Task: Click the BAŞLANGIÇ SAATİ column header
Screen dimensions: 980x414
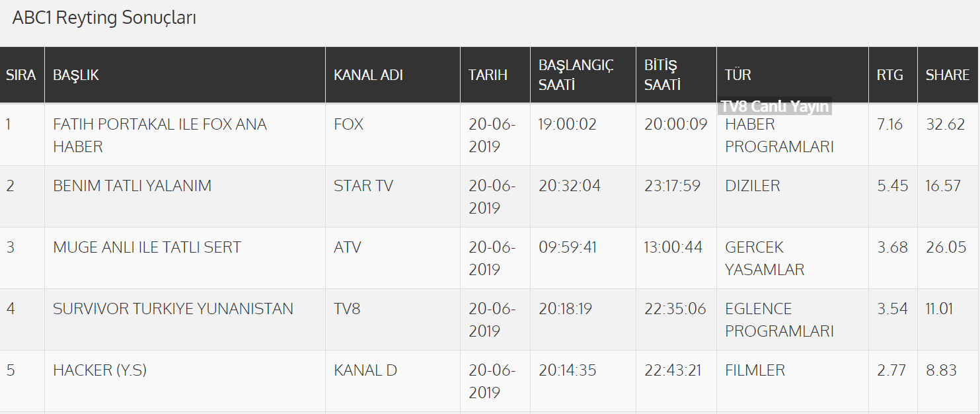Action: [576, 75]
